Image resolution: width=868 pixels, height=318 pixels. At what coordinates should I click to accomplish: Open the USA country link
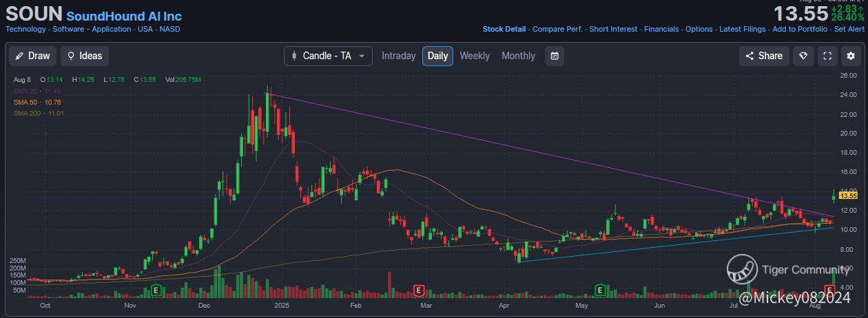pos(145,29)
